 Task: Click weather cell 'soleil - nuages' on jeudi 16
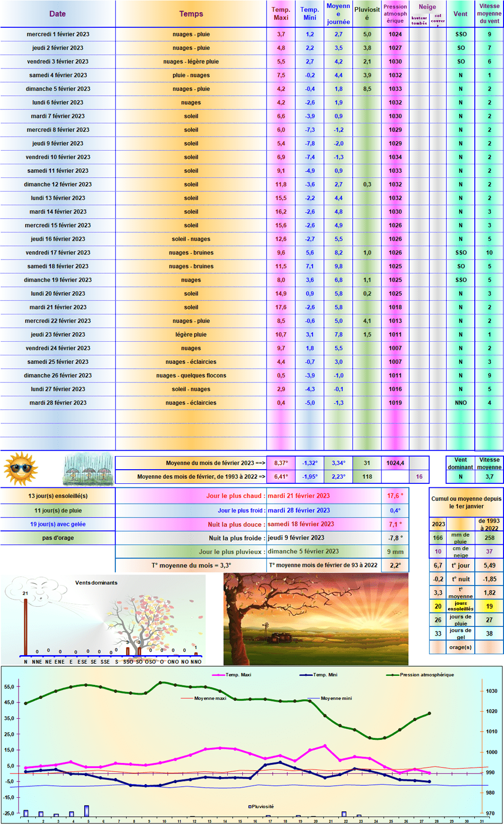click(191, 239)
